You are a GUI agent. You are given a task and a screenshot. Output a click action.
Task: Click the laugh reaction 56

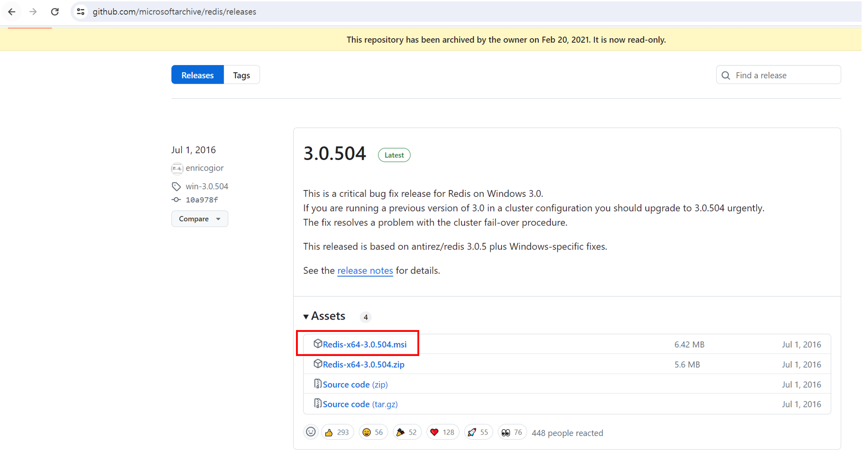pos(373,432)
